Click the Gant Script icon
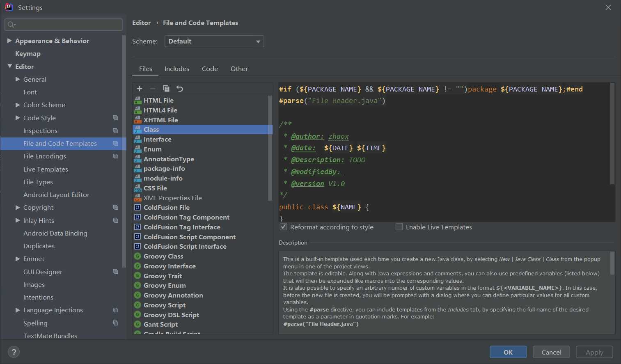Viewport: 621px width, 364px height. click(x=138, y=325)
